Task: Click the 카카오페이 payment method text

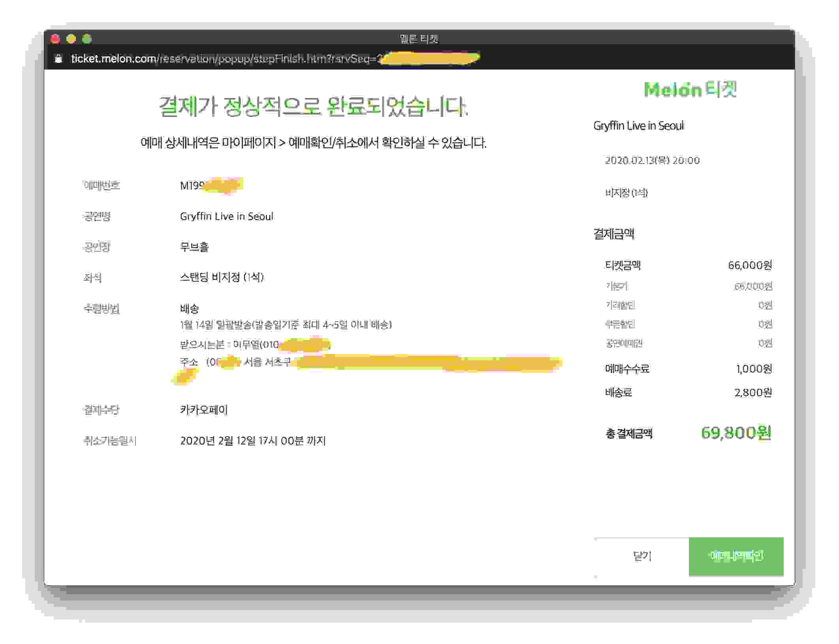Action: click(x=204, y=410)
